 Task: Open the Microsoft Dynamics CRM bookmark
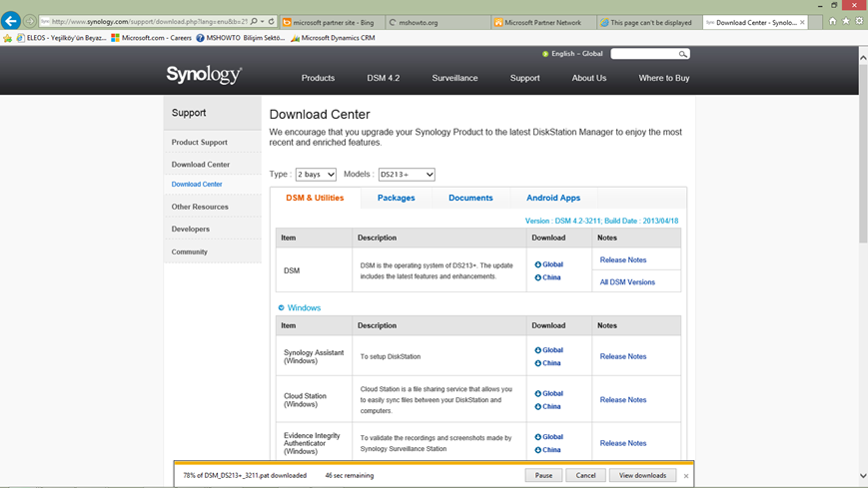pyautogui.click(x=333, y=38)
